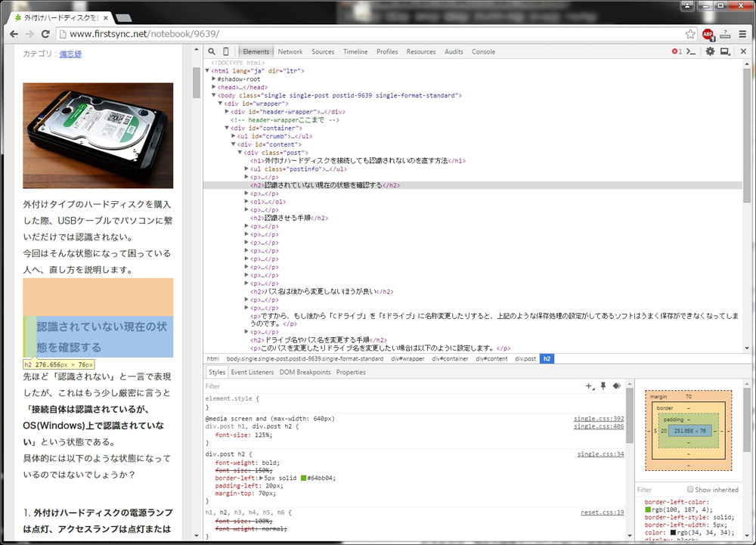Open the reset.css:19 source link

(603, 512)
